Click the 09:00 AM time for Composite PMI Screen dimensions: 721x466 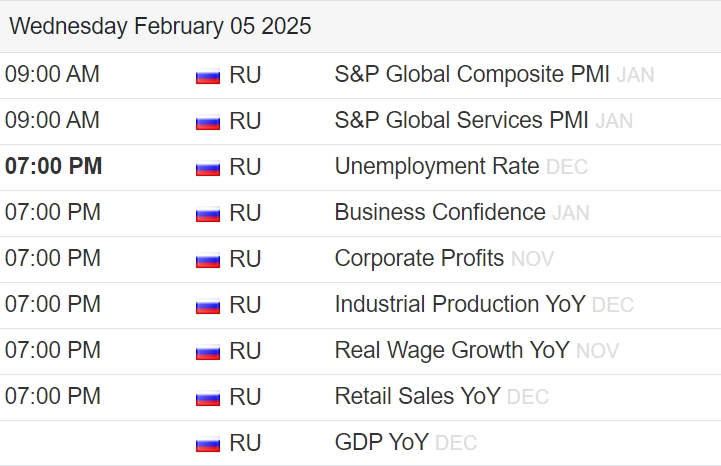52,75
